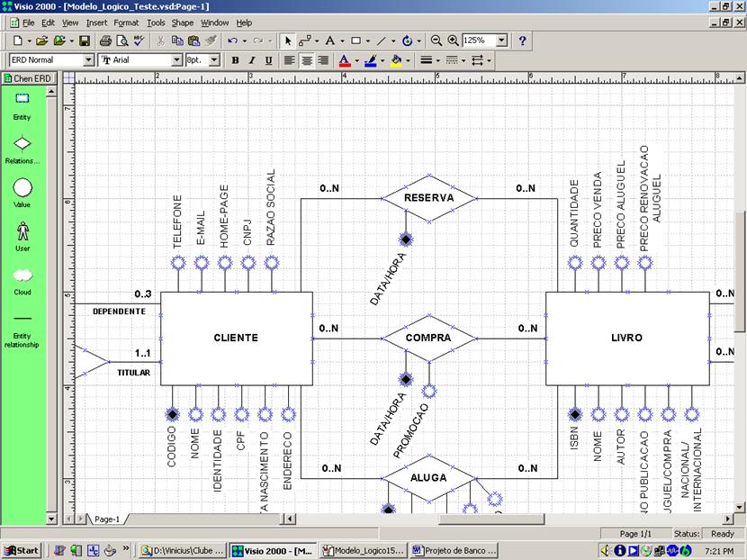Viewport: 747px width, 560px height.
Task: Expand the ERD Normal style dropdown
Action: 86,60
